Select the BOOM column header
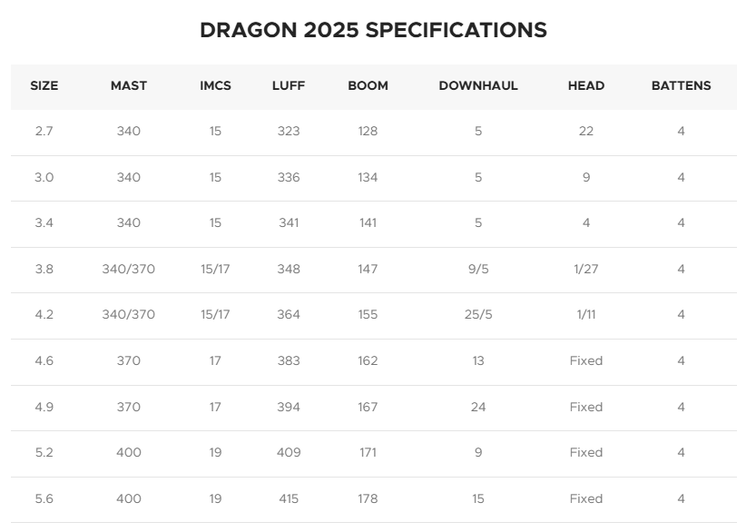 [x=368, y=86]
